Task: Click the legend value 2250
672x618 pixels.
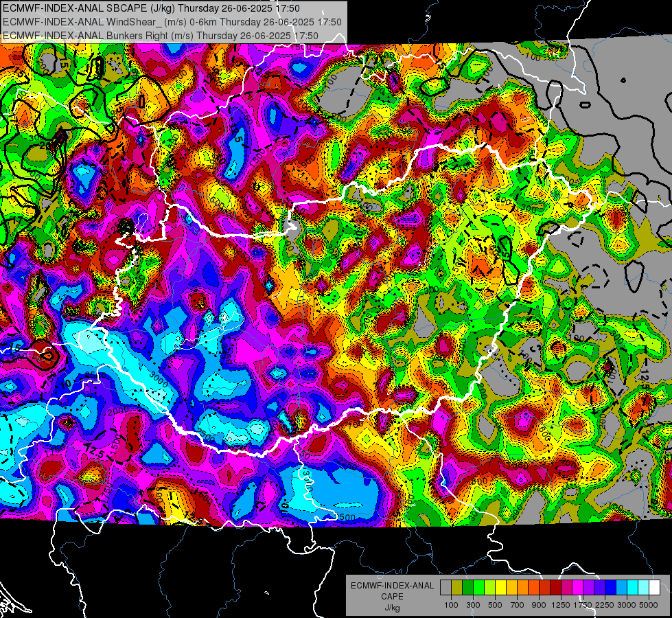Action: tap(605, 605)
